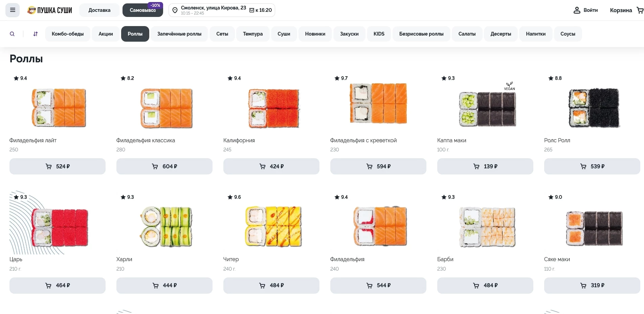Go to the Десерты category

tap(501, 34)
